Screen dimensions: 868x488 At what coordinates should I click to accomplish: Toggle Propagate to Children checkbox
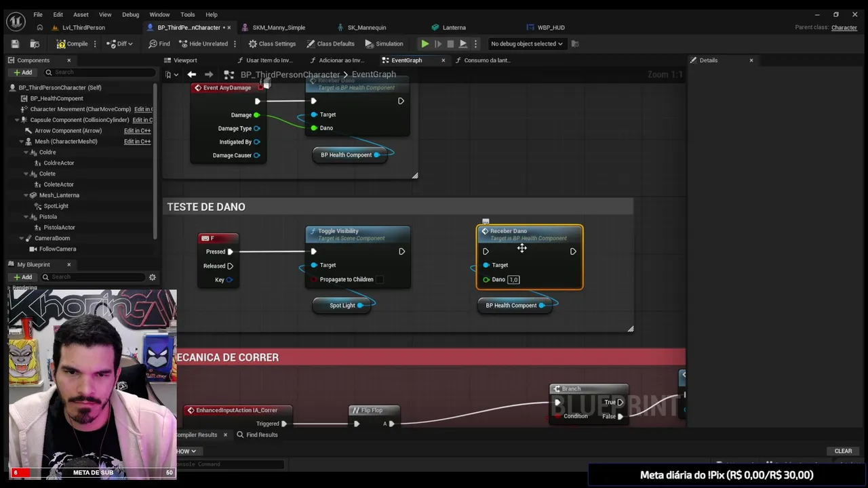pyautogui.click(x=380, y=279)
